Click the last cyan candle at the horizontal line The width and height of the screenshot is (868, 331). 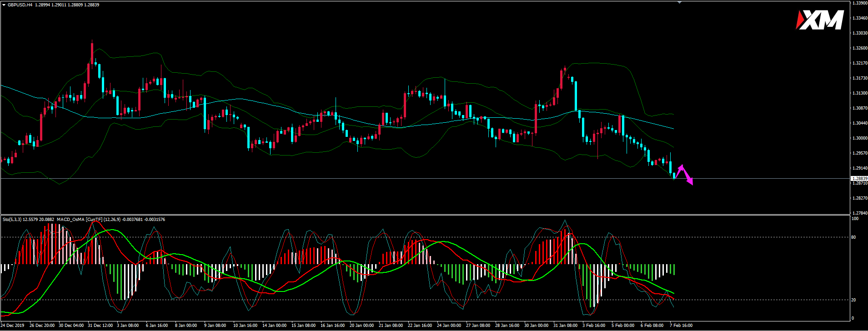point(674,176)
